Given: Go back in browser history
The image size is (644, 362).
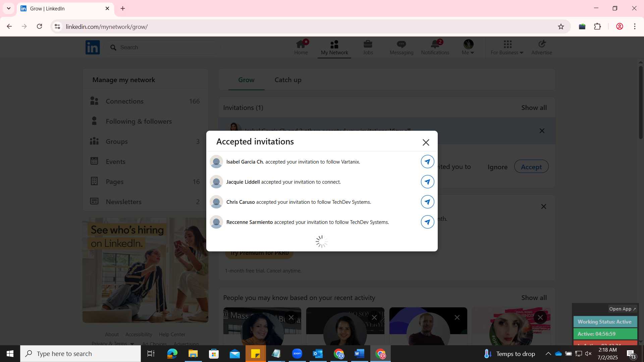Looking at the screenshot, I should (x=9, y=26).
